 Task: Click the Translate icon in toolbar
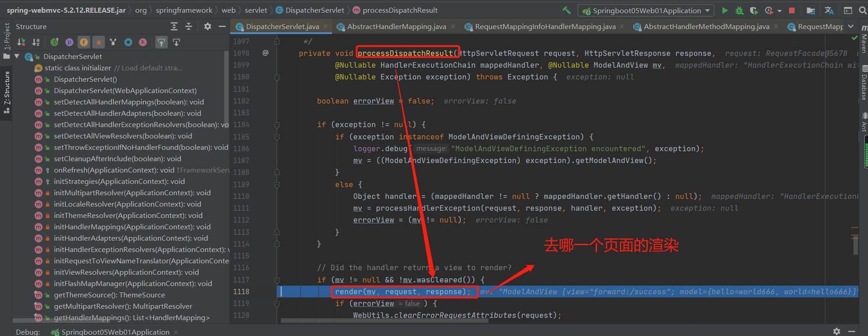pyautogui.click(x=829, y=10)
